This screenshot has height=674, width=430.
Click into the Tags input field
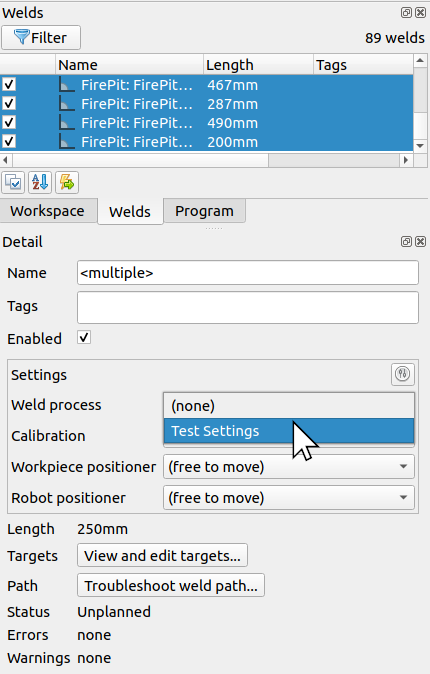248,307
